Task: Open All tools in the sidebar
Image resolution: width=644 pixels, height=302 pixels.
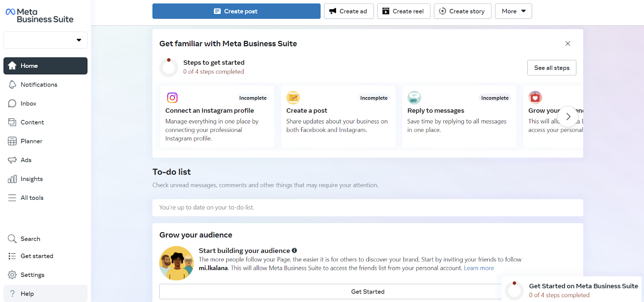Action: tap(45, 198)
